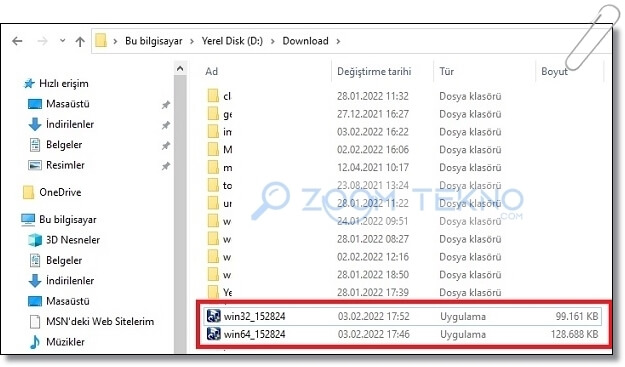Image resolution: width=625 pixels, height=367 pixels.
Task: Click the date 03.02.2022 17:52
Action: [x=373, y=316]
